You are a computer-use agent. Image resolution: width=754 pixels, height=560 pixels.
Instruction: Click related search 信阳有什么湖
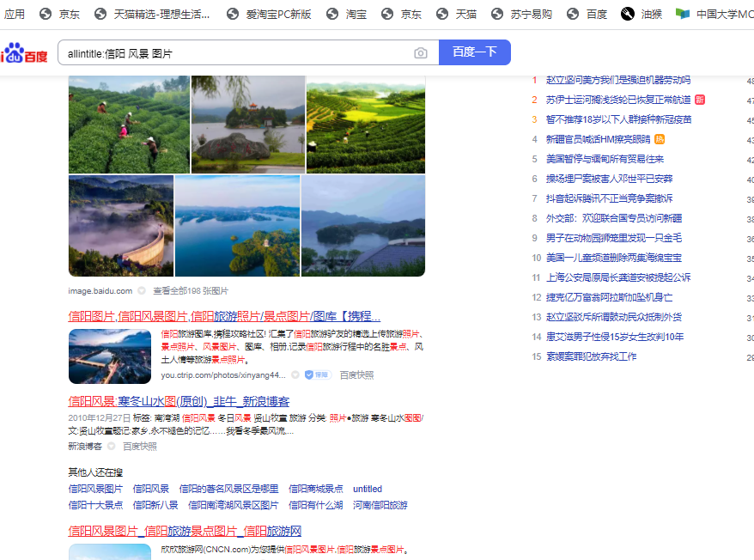click(315, 505)
